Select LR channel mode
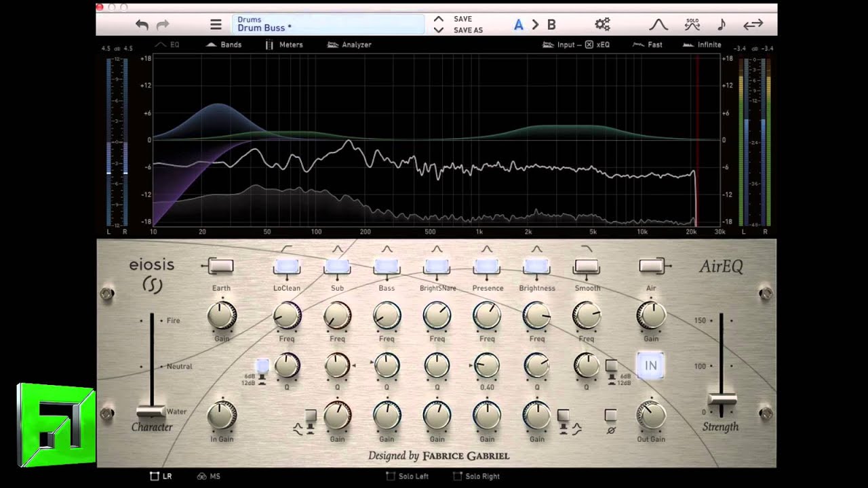 click(161, 476)
